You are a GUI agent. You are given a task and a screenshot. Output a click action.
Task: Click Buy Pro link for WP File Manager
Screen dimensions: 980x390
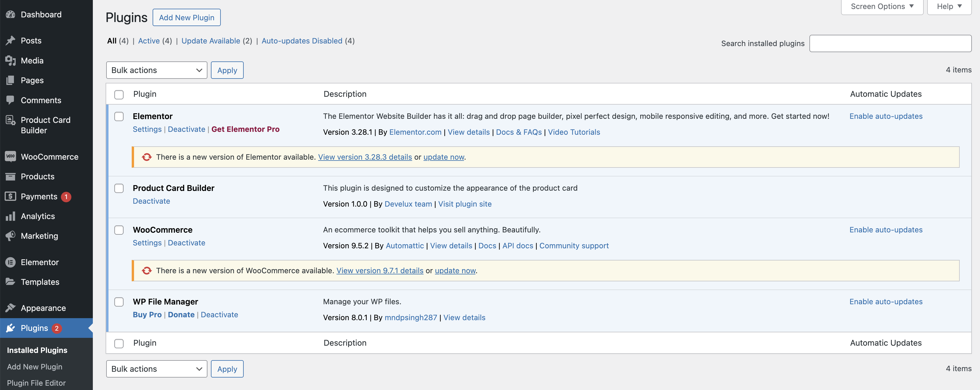coord(147,315)
